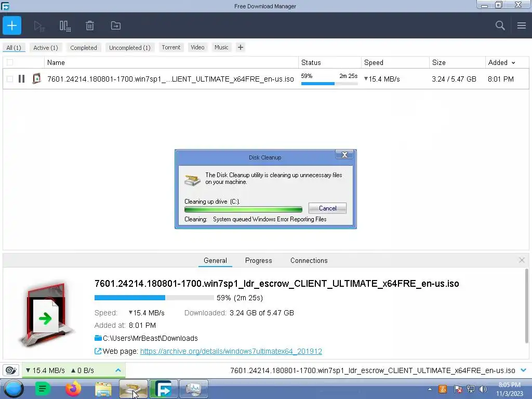This screenshot has height=399, width=532.
Task: Select the Torrent filter tab
Action: pyautogui.click(x=171, y=47)
